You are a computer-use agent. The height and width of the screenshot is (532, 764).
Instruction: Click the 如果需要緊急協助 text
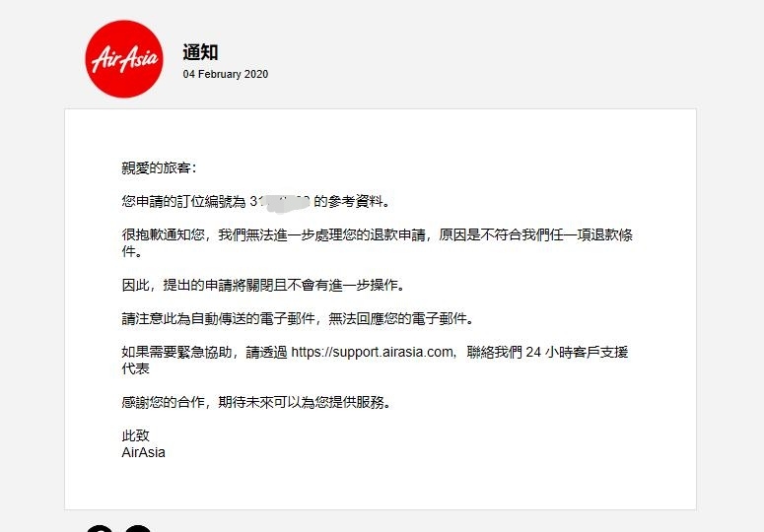(176, 352)
